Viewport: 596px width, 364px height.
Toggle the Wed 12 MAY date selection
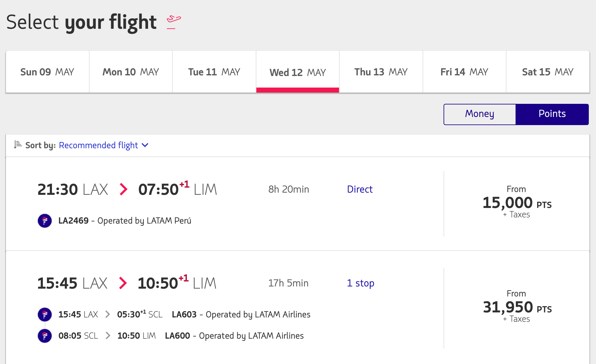click(297, 72)
